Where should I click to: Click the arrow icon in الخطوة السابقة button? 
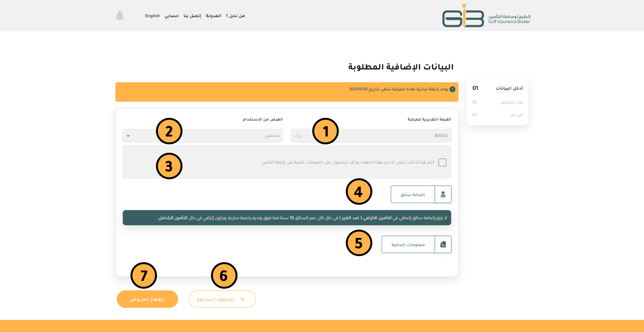[x=242, y=299]
